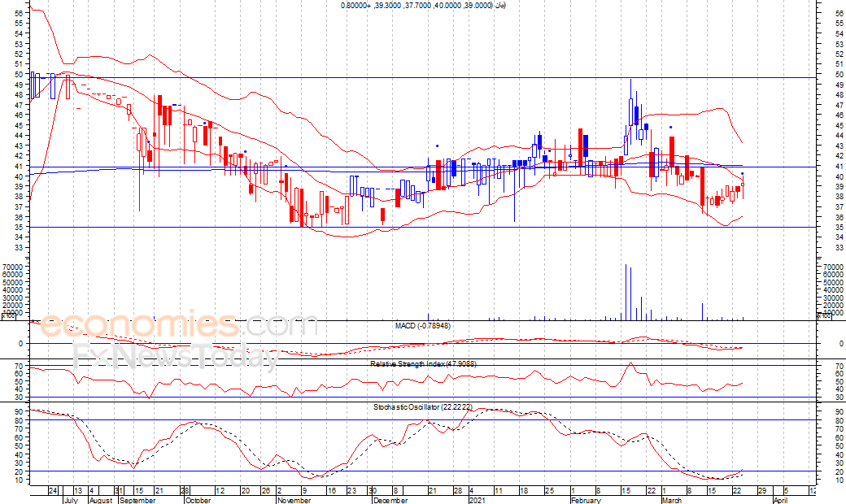Click the FxNewsToday watermark text
846x504 pixels.
[176, 356]
